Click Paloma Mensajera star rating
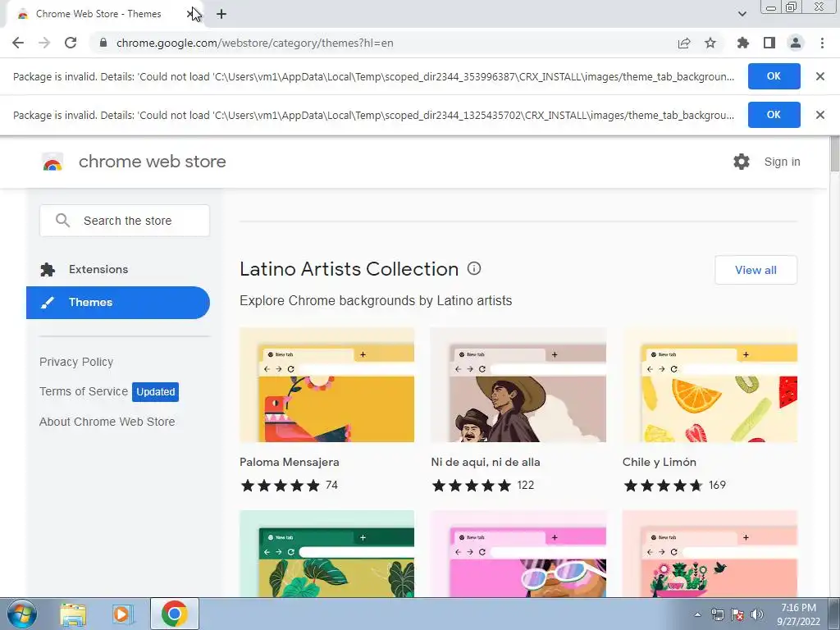 coord(281,486)
